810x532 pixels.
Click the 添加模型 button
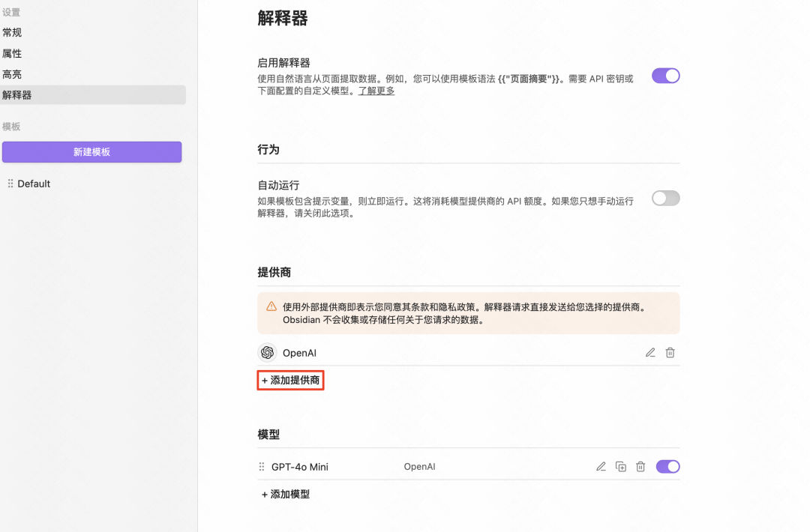(286, 495)
